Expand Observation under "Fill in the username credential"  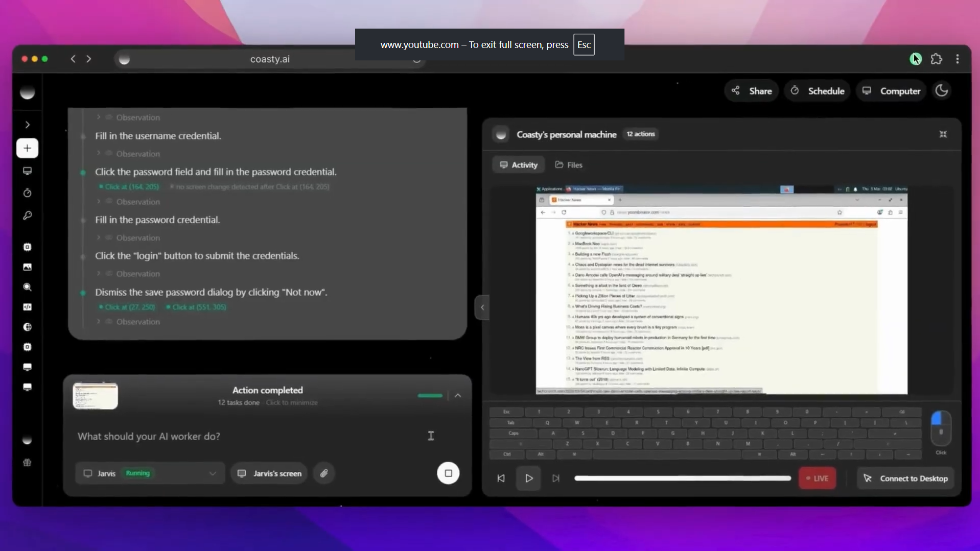128,154
